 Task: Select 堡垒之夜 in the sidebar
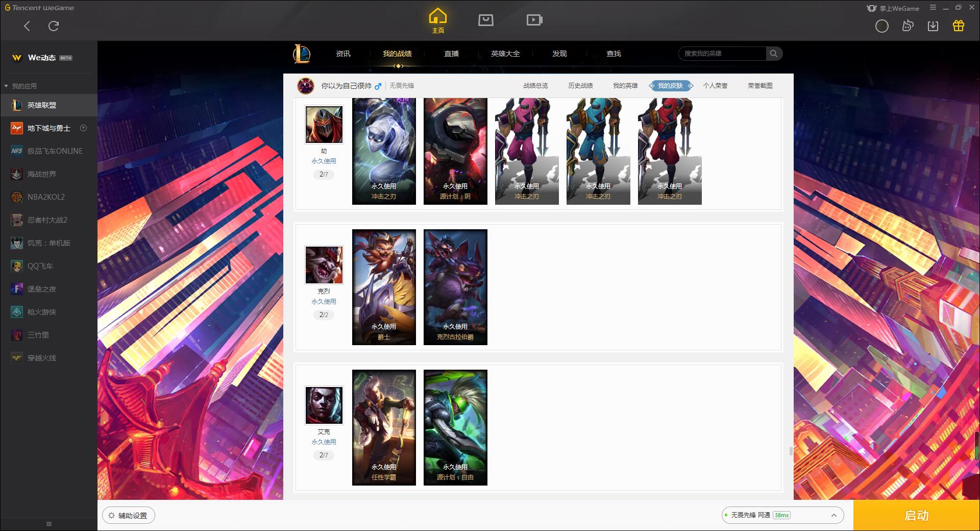48,289
